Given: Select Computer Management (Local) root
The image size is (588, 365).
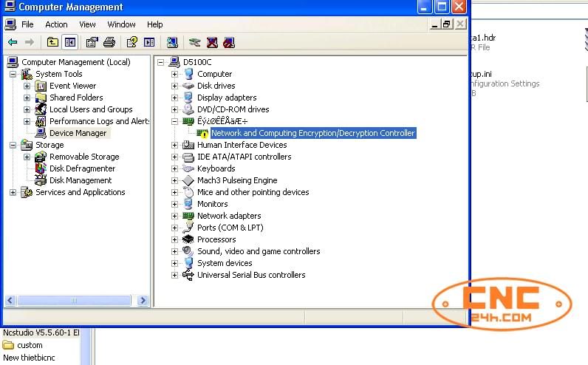Looking at the screenshot, I should point(76,62).
